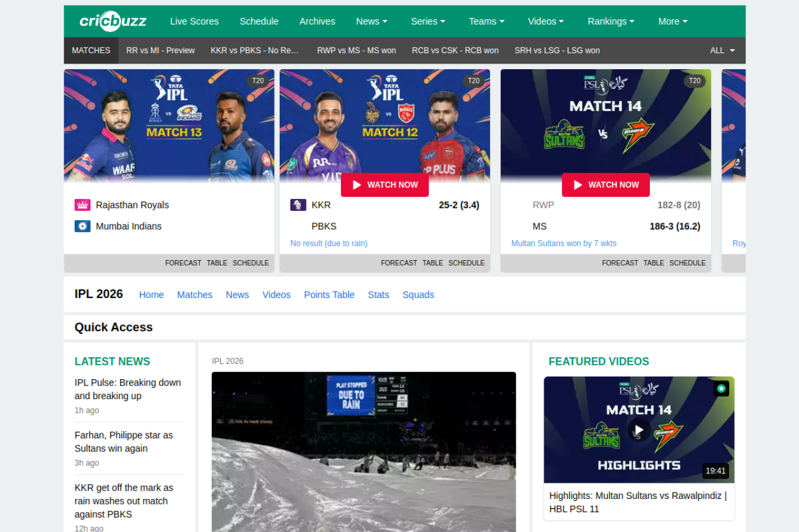Open the rain-covered stadium article image
This screenshot has width=799, height=532.
tap(363, 452)
